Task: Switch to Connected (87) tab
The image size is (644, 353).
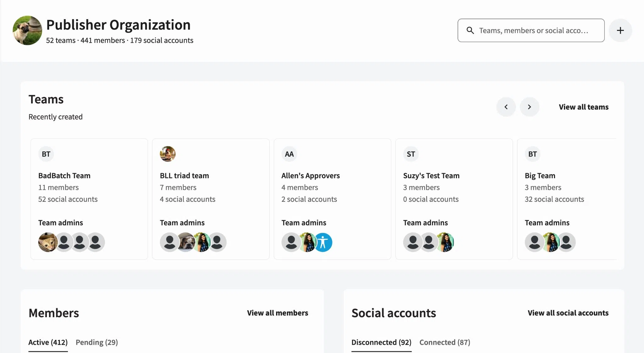Action: coord(445,342)
